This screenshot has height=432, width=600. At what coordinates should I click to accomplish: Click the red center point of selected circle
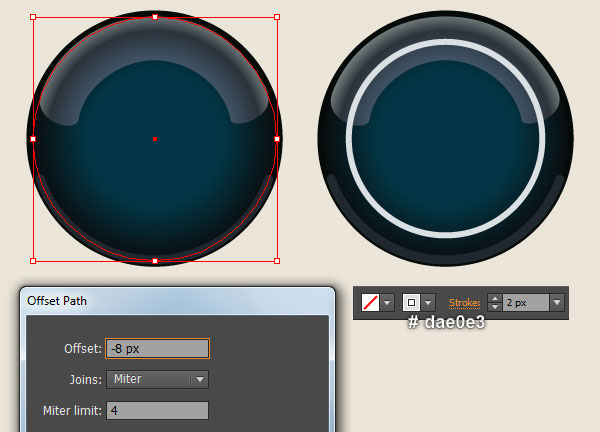click(x=155, y=139)
